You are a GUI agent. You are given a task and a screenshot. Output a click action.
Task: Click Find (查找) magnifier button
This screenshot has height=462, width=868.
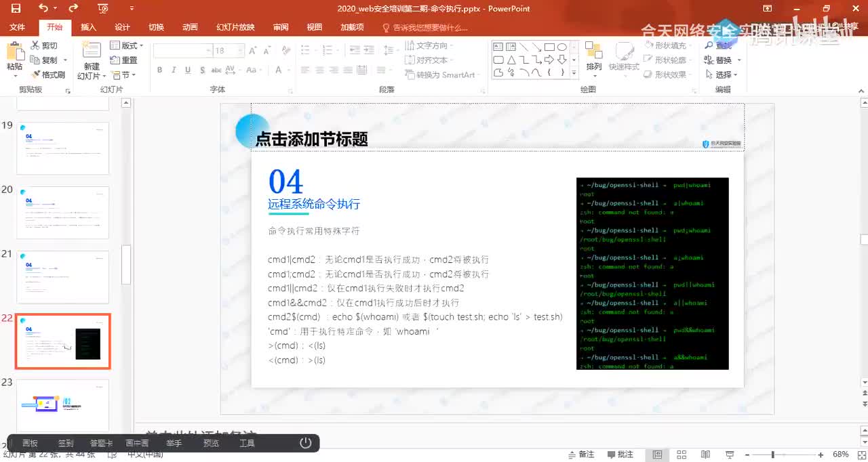(x=719, y=45)
